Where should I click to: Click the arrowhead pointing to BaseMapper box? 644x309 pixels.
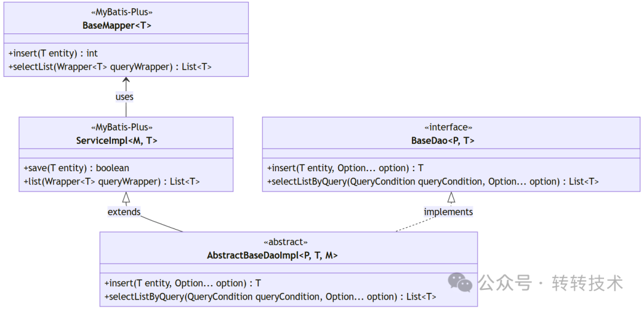click(126, 80)
